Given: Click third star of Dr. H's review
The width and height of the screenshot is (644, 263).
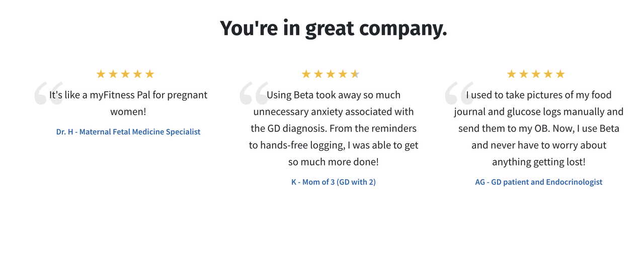Looking at the screenshot, I should [x=125, y=74].
